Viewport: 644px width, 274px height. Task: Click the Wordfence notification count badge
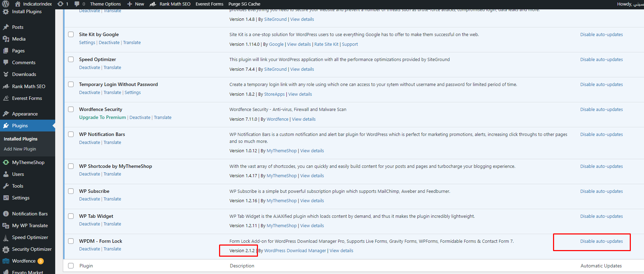tap(41, 261)
